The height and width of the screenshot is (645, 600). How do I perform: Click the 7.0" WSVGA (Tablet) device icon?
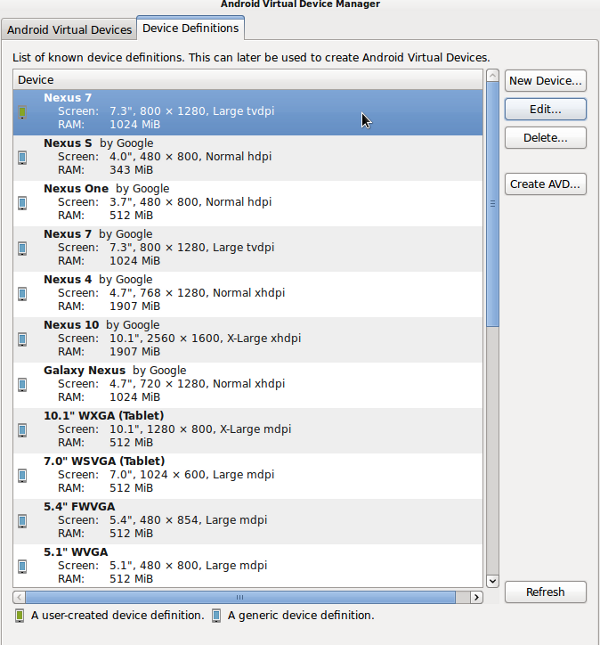pyautogui.click(x=23, y=476)
